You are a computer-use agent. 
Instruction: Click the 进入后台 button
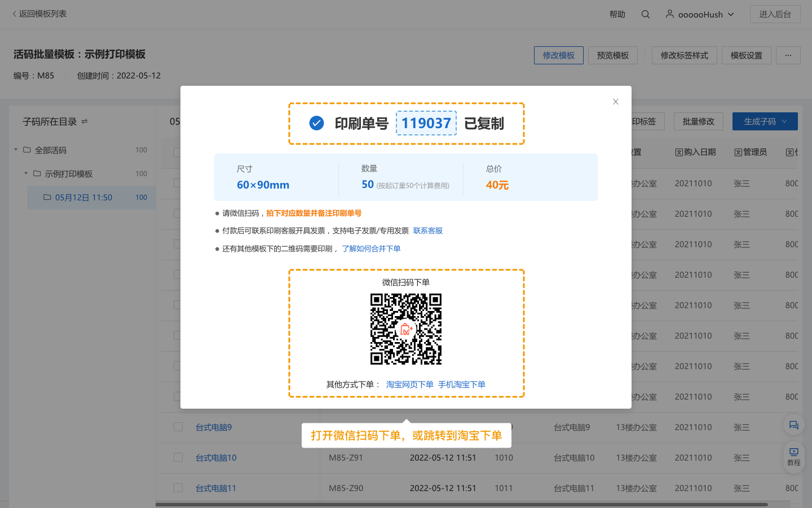[775, 14]
